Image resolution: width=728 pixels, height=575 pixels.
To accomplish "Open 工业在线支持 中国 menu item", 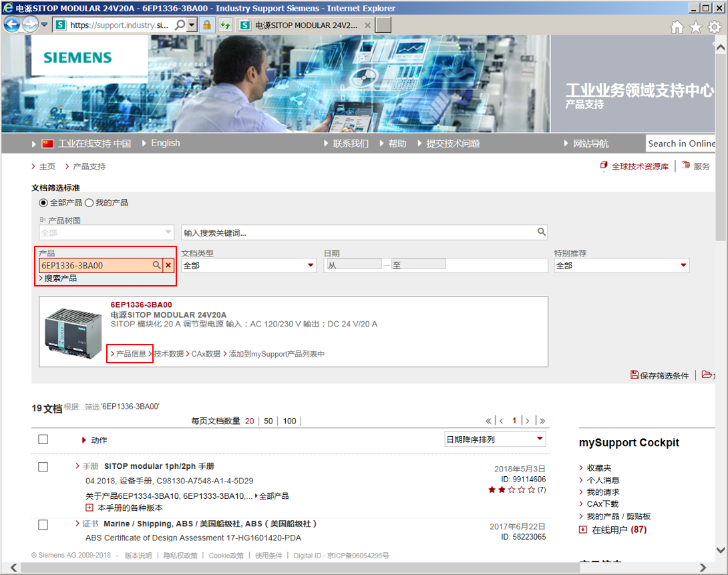I will tap(94, 144).
